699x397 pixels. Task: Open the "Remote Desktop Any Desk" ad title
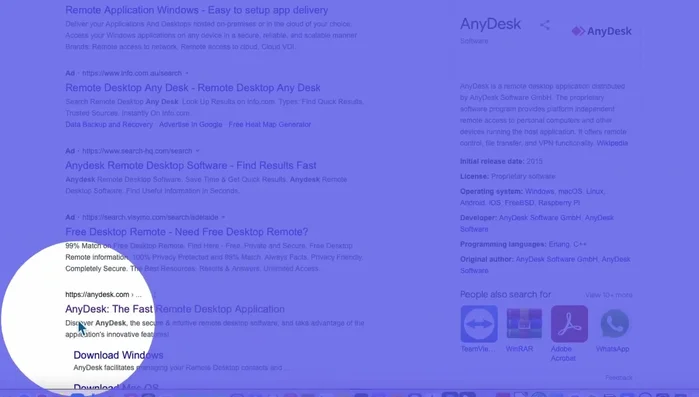point(193,88)
